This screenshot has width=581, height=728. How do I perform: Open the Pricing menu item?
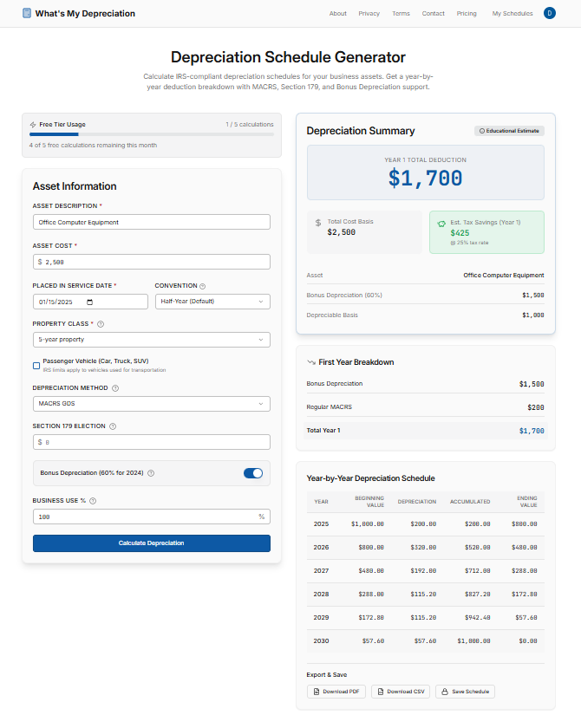[467, 13]
